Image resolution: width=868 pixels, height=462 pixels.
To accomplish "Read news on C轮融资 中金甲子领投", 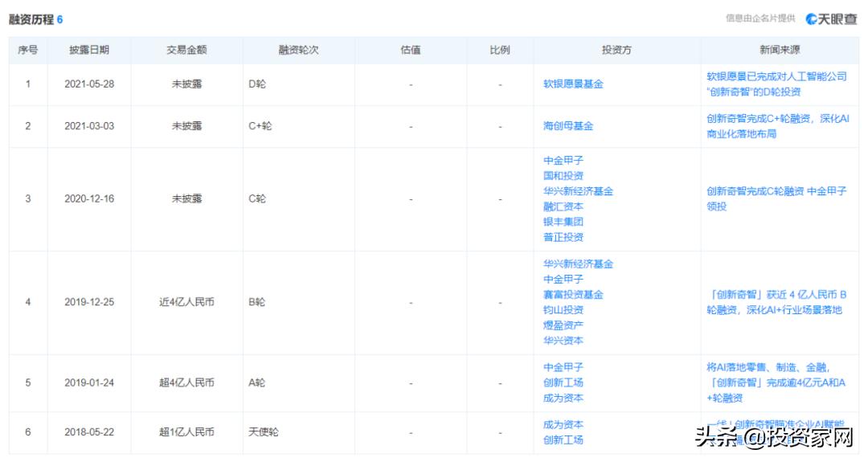I will (x=776, y=198).
